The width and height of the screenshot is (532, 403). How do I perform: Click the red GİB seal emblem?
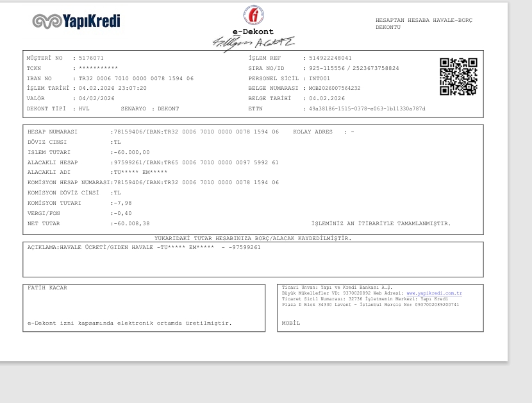tap(253, 15)
